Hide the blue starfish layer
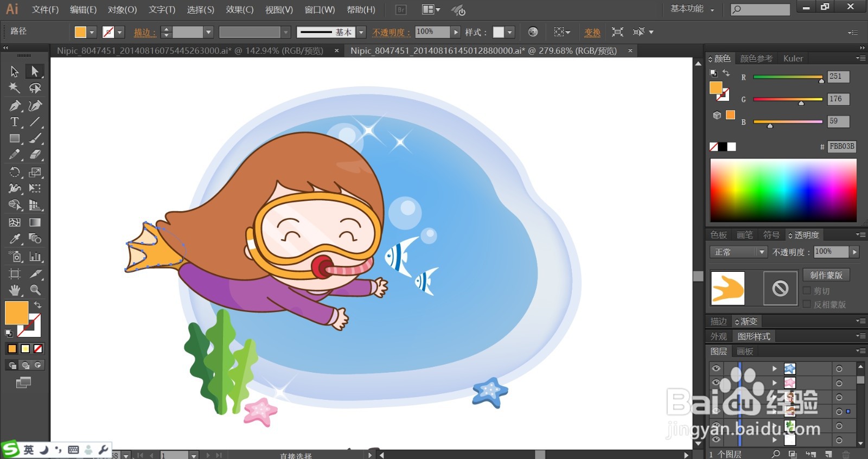This screenshot has width=868, height=459. (716, 368)
